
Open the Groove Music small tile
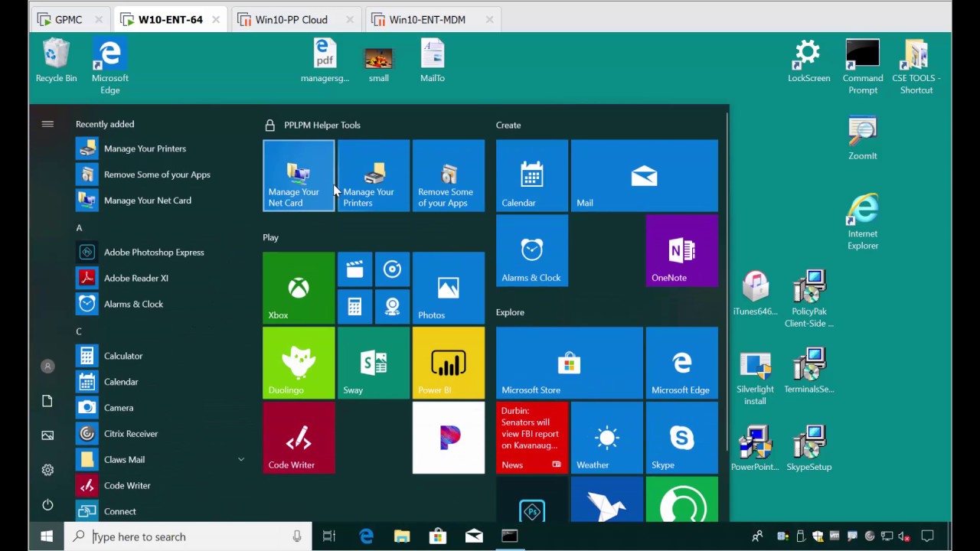[x=392, y=269]
